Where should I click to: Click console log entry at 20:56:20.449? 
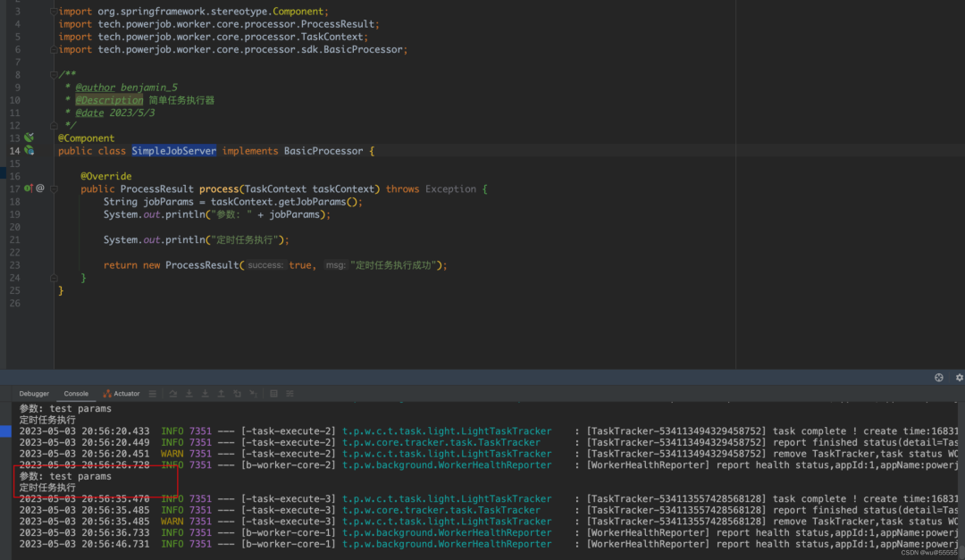[x=489, y=442]
